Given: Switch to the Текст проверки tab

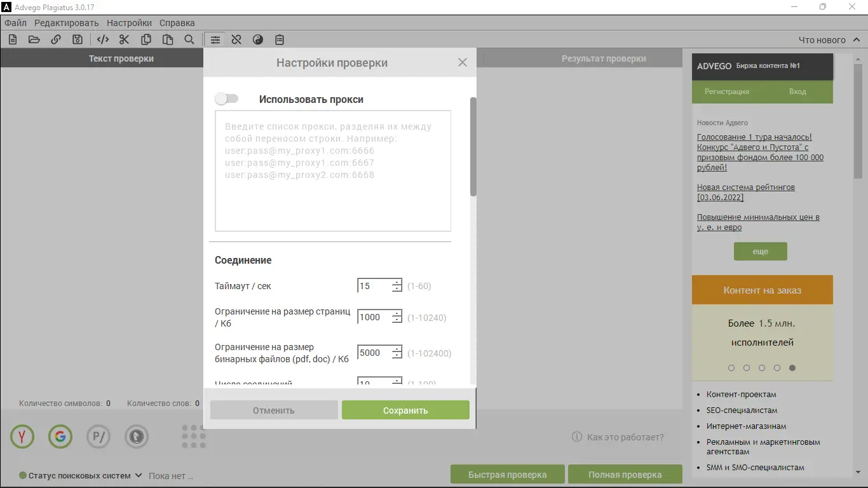Looking at the screenshot, I should click(x=121, y=58).
